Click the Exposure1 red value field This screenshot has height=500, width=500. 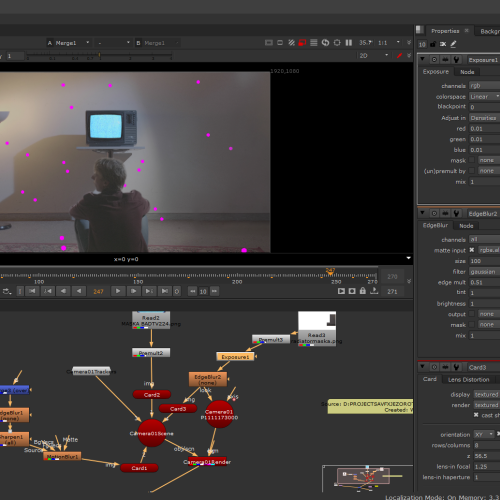[x=484, y=128]
